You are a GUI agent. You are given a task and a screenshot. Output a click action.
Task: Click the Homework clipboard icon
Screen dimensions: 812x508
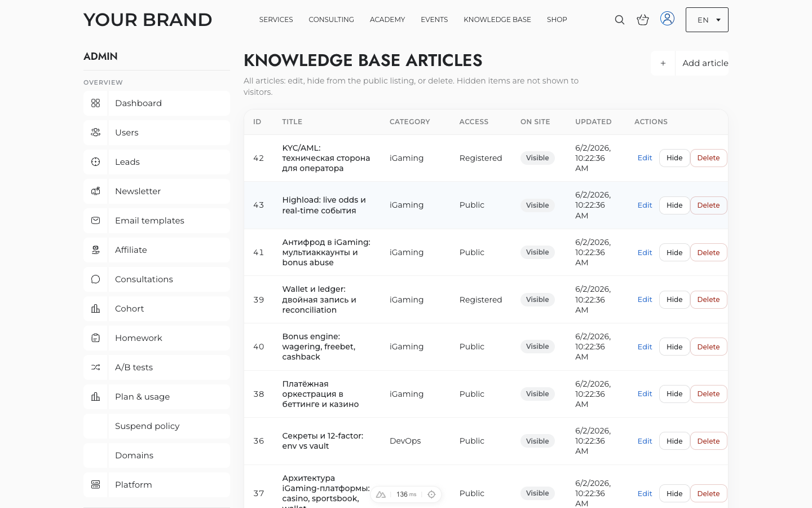click(96, 338)
